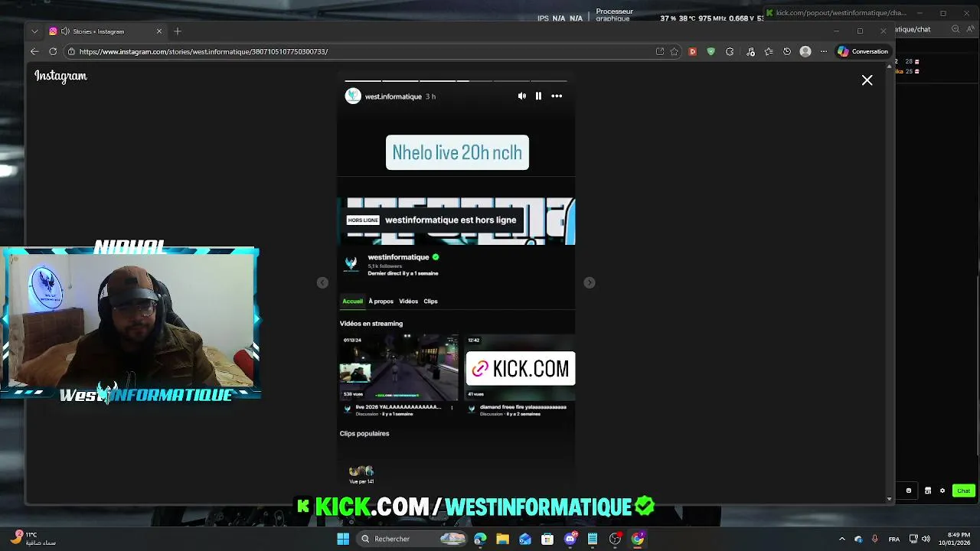Open the browser profile avatar
Viewport: 980px width, 551px height.
pos(805,51)
